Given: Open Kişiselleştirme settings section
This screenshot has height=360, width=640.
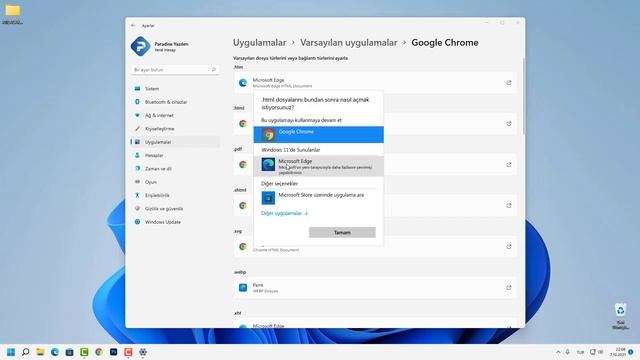Looking at the screenshot, I should coord(175,129).
